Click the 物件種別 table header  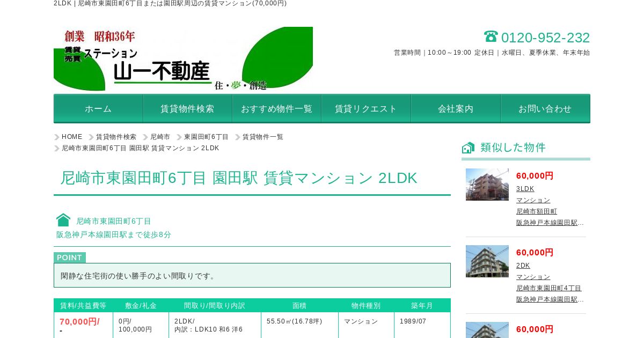pos(366,305)
